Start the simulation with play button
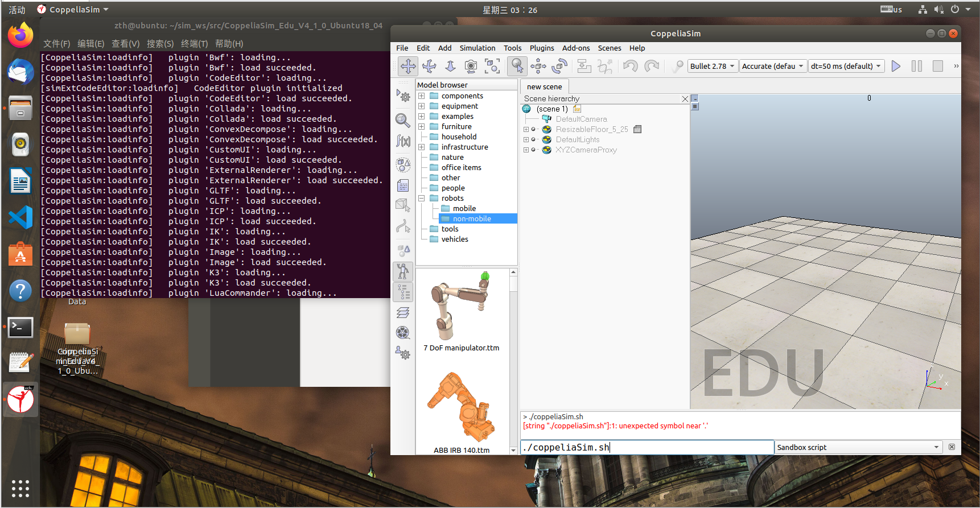This screenshot has width=980, height=508. [896, 66]
